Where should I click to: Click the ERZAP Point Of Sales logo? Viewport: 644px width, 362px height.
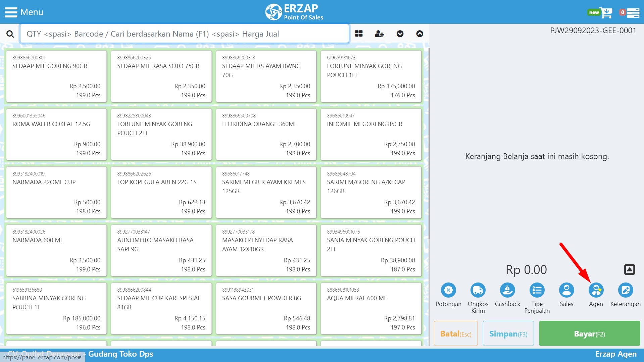coord(294,12)
